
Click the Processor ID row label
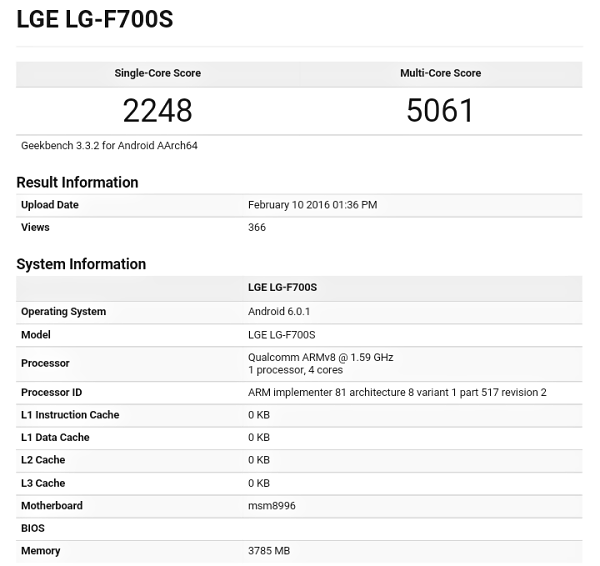[x=51, y=392]
